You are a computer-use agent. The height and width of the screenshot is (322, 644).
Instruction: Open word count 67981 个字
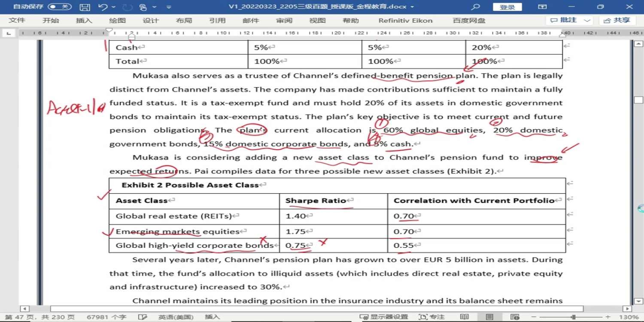pyautogui.click(x=106, y=317)
